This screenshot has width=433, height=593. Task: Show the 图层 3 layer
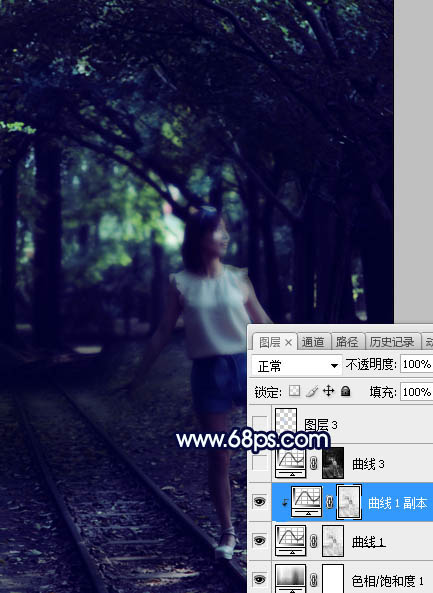click(x=259, y=423)
